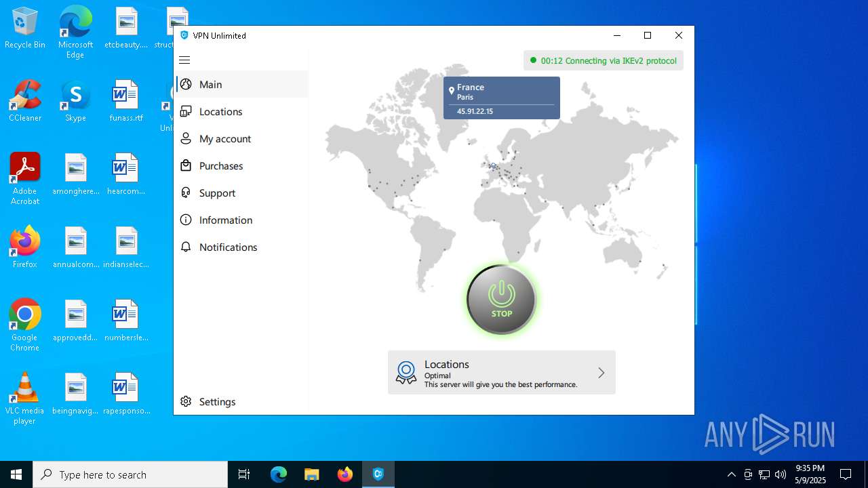The image size is (868, 488).
Task: Select the funass.rtf desktop file
Action: (126, 101)
